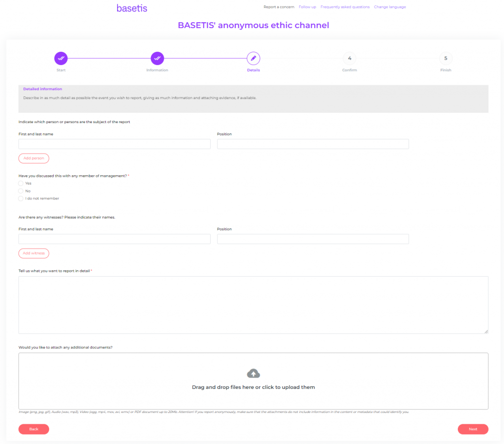The height and width of the screenshot is (444, 504).
Task: Click the Information step checkmark icon
Action: (157, 58)
